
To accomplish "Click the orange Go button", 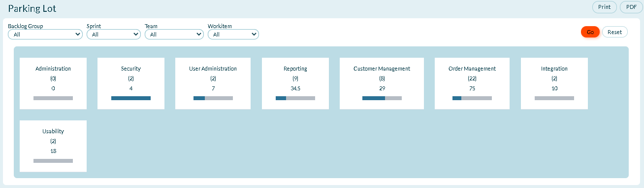I will tap(590, 32).
